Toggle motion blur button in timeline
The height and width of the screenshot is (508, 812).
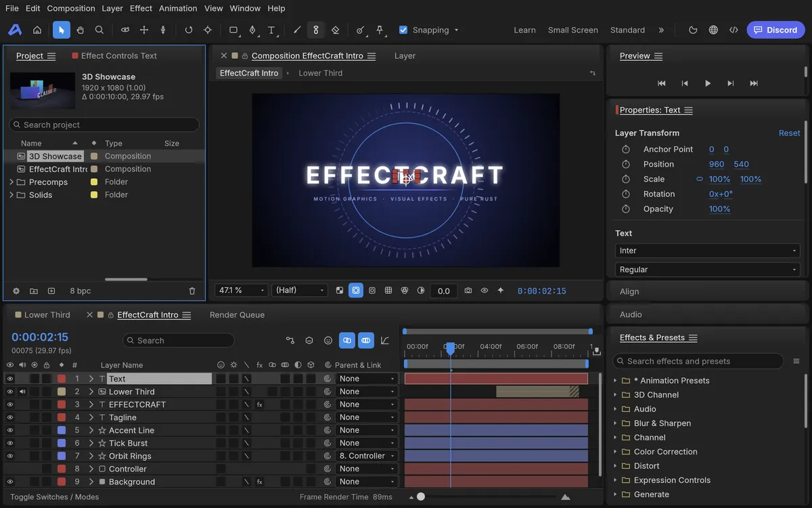click(366, 341)
